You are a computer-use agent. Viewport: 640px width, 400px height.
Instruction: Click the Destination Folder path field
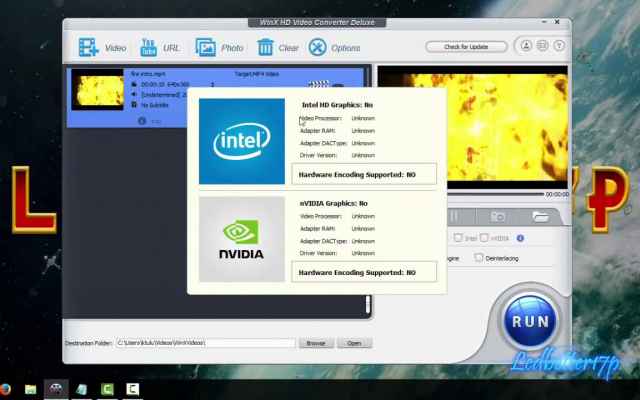coord(205,343)
